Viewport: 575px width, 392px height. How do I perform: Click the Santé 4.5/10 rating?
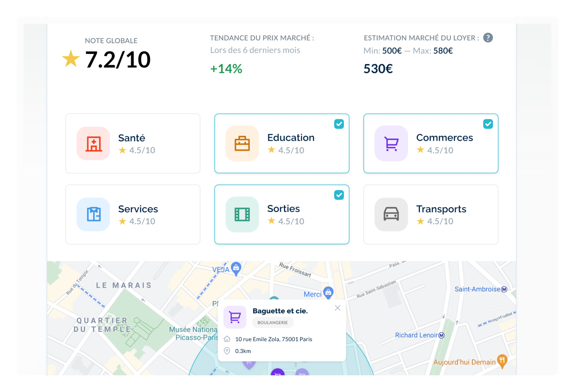[x=137, y=150]
